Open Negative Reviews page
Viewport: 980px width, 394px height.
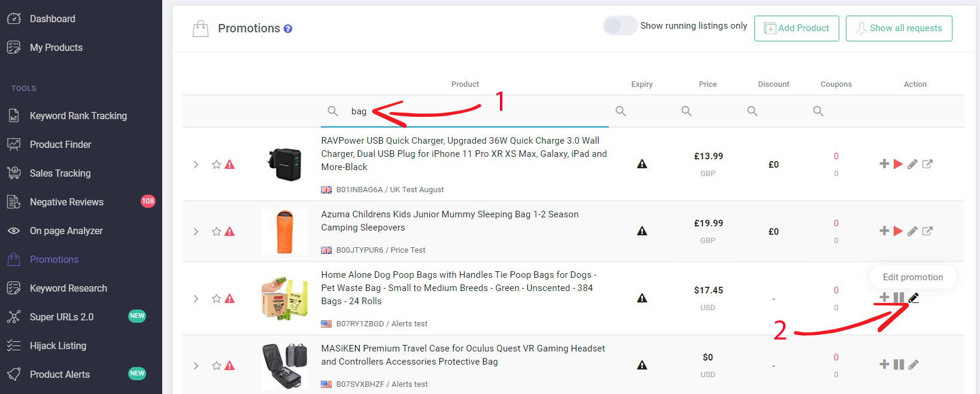pyautogui.click(x=66, y=202)
